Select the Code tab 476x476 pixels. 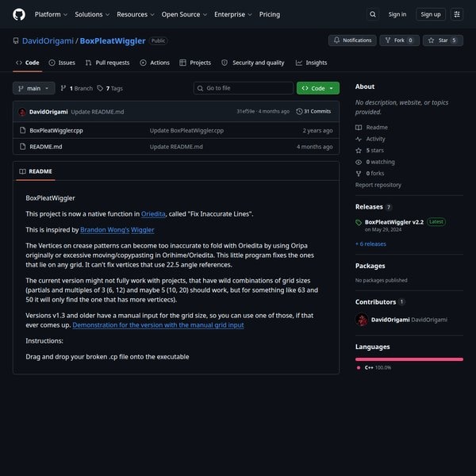[x=27, y=63]
